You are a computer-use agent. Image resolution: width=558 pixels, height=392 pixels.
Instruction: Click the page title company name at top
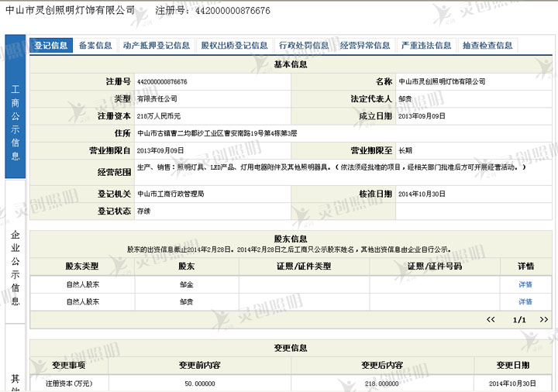[70, 10]
